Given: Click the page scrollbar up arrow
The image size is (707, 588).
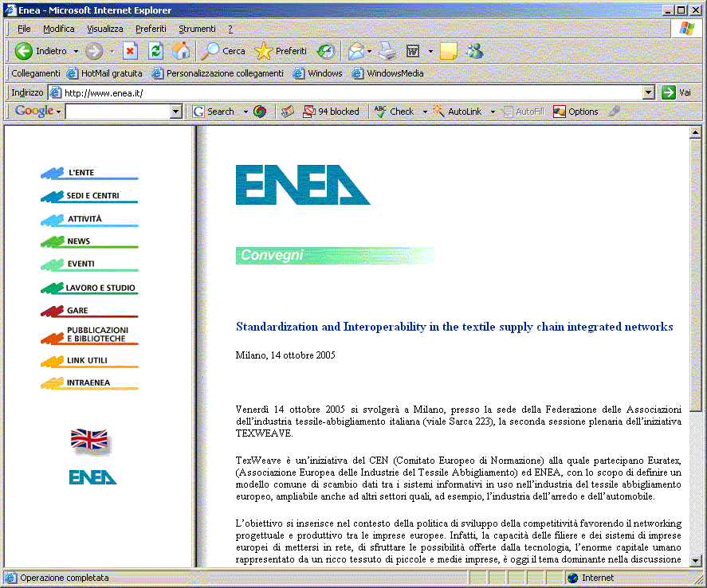Looking at the screenshot, I should (x=695, y=132).
